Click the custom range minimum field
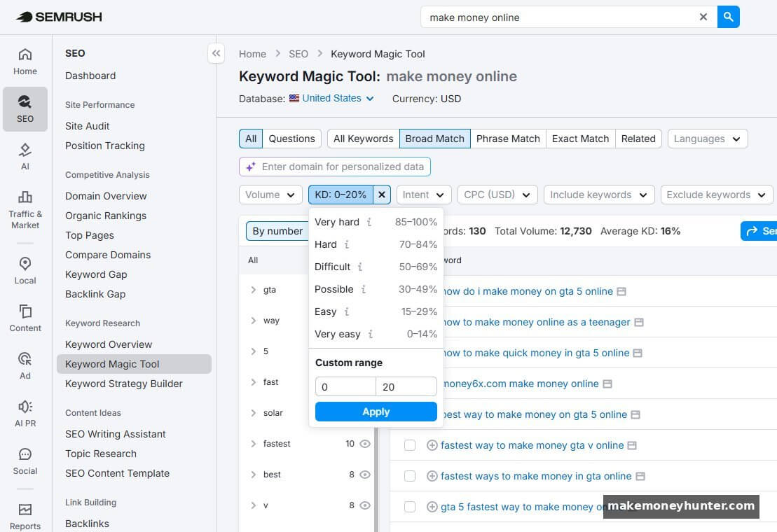The height and width of the screenshot is (532, 777). click(x=345, y=386)
